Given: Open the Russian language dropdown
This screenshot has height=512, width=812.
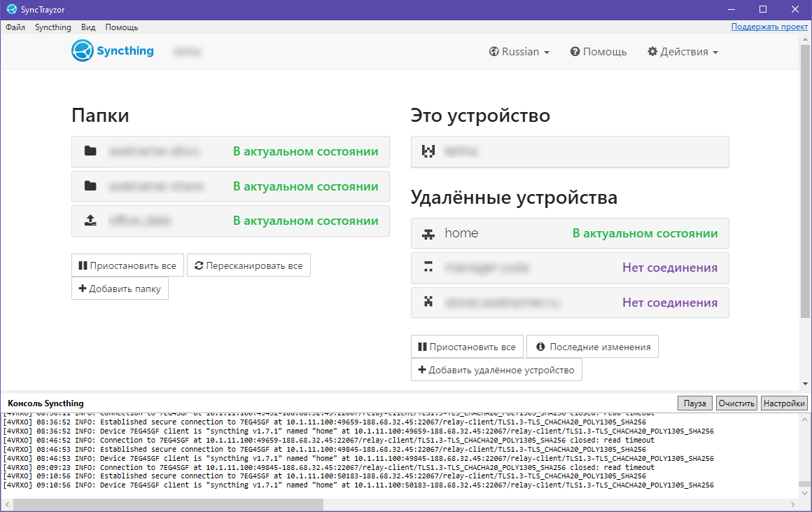Looking at the screenshot, I should (x=519, y=52).
